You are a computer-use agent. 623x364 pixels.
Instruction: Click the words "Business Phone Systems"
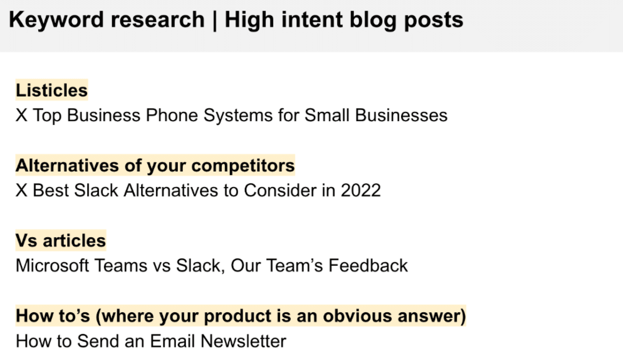tap(172, 116)
